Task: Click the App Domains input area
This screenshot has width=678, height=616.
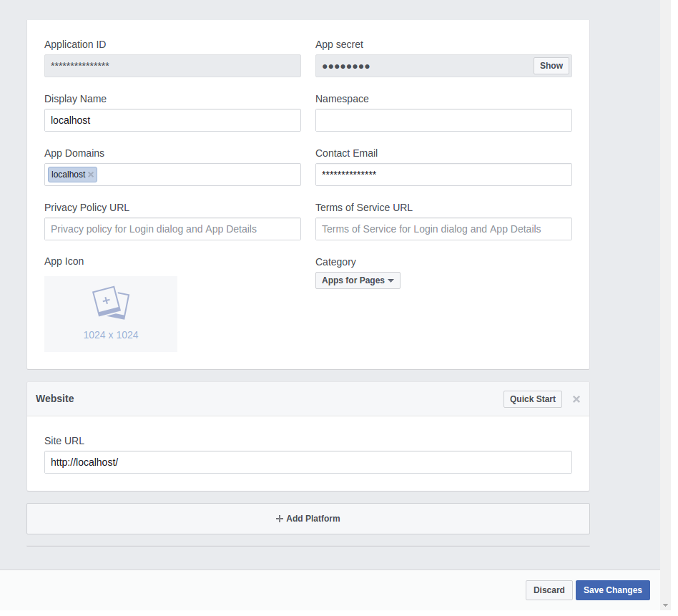Action: [197, 175]
